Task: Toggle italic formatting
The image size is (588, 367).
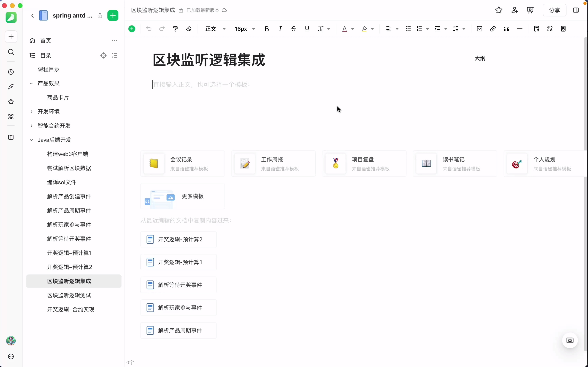Action: pos(280,29)
